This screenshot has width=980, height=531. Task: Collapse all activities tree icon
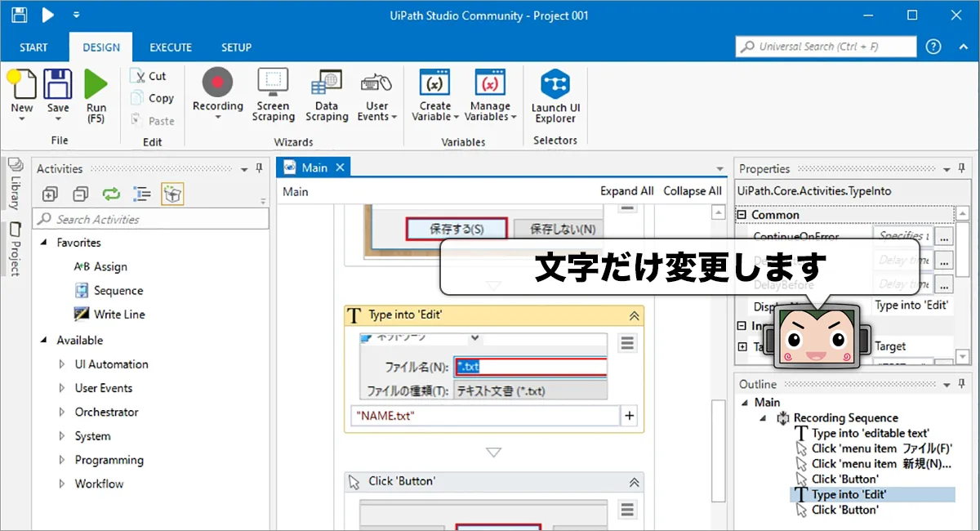tap(80, 194)
